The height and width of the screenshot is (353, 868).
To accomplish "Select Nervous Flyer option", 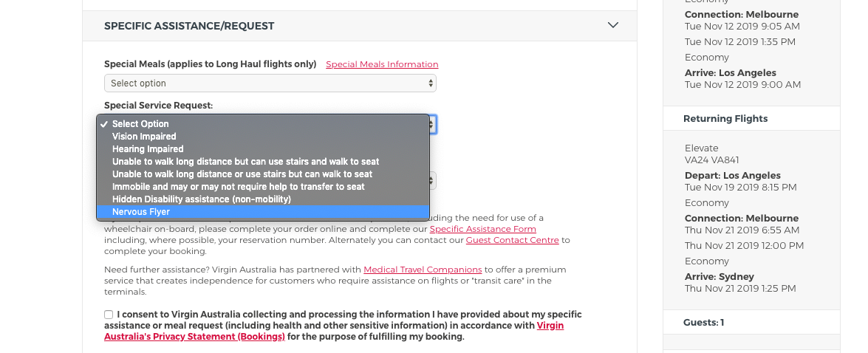I will pyautogui.click(x=140, y=212).
